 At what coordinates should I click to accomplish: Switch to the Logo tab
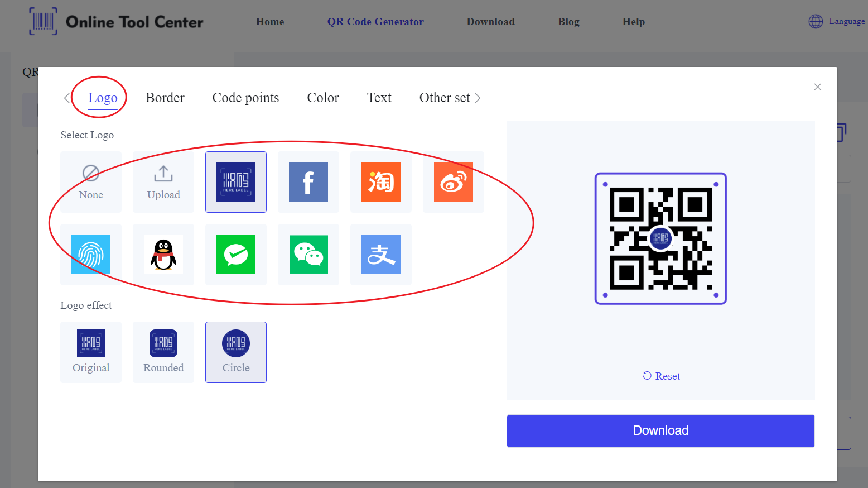point(103,98)
